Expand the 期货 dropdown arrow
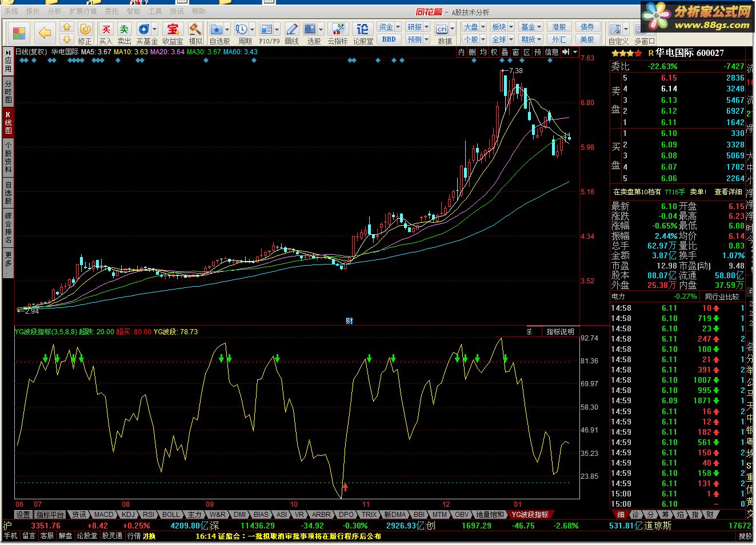The width and height of the screenshot is (756, 545). coord(539,39)
